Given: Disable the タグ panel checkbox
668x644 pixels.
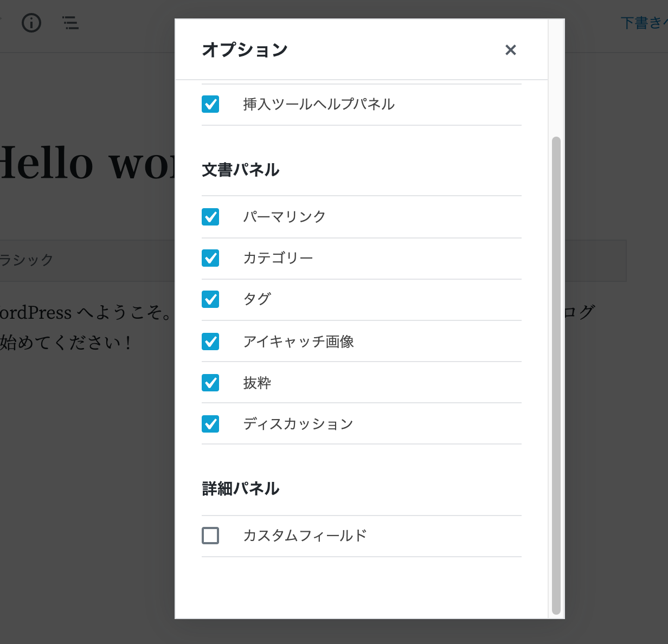Looking at the screenshot, I should point(210,299).
